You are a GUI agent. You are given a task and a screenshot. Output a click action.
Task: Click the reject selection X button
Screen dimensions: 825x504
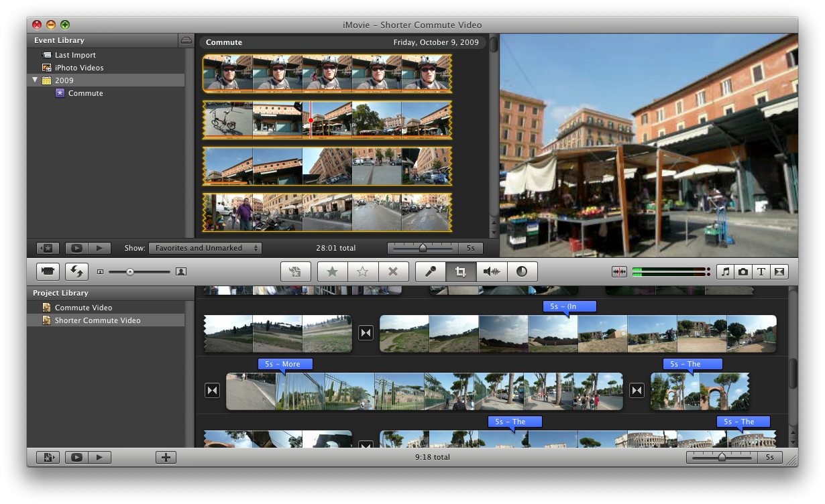tap(394, 271)
